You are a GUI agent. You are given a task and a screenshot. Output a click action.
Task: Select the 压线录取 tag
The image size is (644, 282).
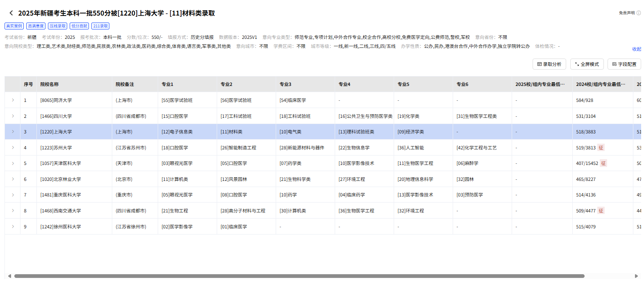click(57, 26)
